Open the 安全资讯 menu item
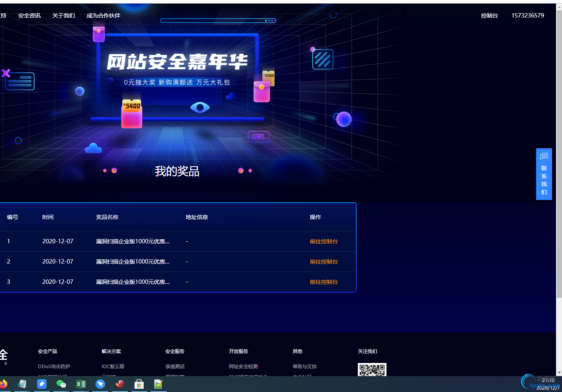The width and height of the screenshot is (562, 392). coord(29,16)
